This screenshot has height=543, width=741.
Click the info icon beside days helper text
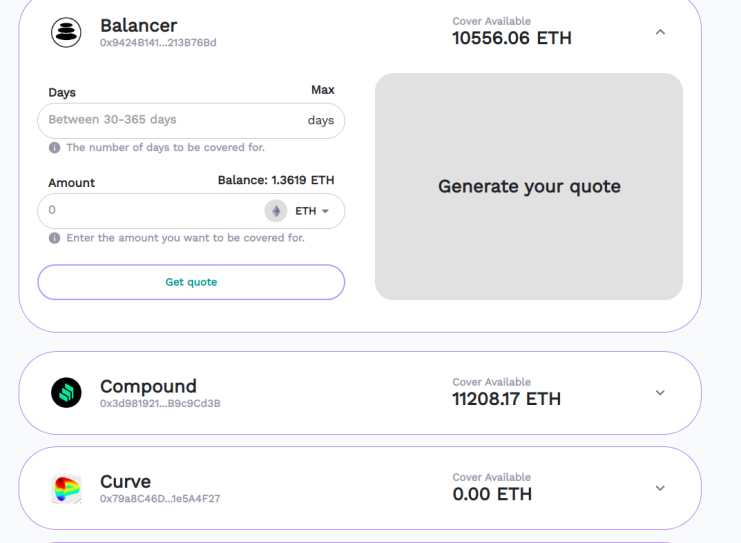54,148
